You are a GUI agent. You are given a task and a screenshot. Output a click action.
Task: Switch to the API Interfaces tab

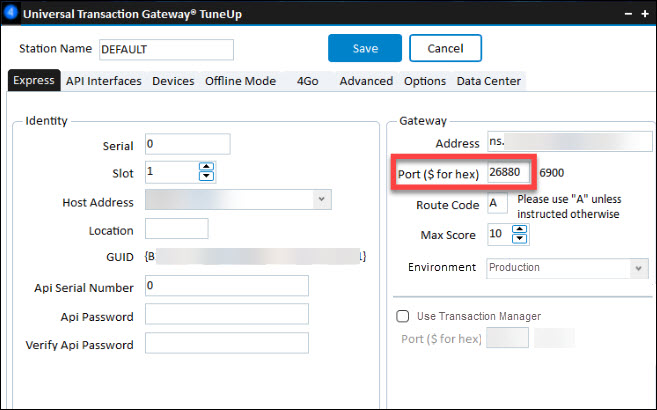(x=103, y=81)
